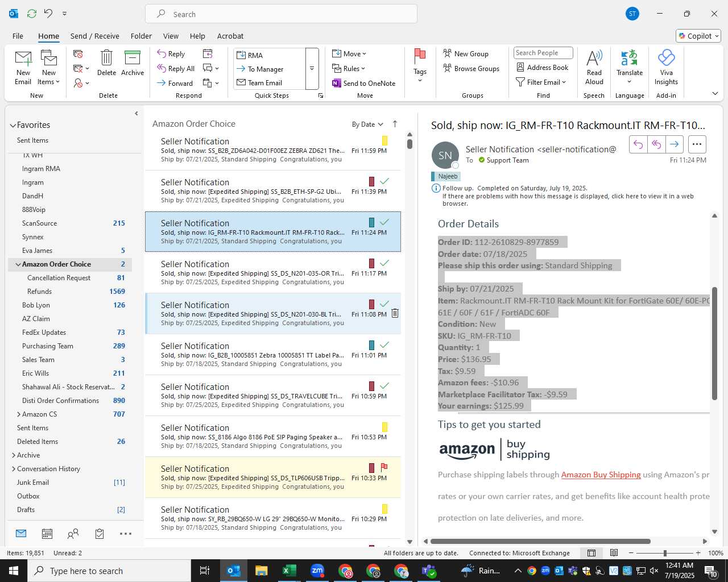Switch to the Send / Receive tab

click(x=95, y=36)
